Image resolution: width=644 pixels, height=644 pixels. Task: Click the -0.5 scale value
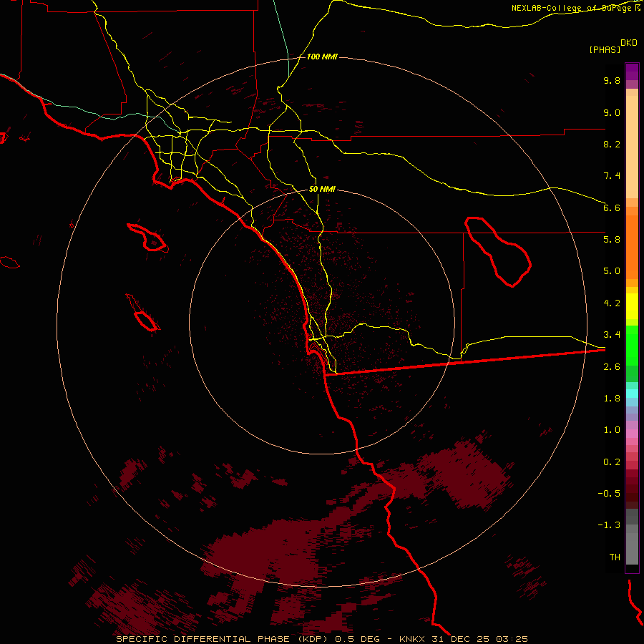609,494
